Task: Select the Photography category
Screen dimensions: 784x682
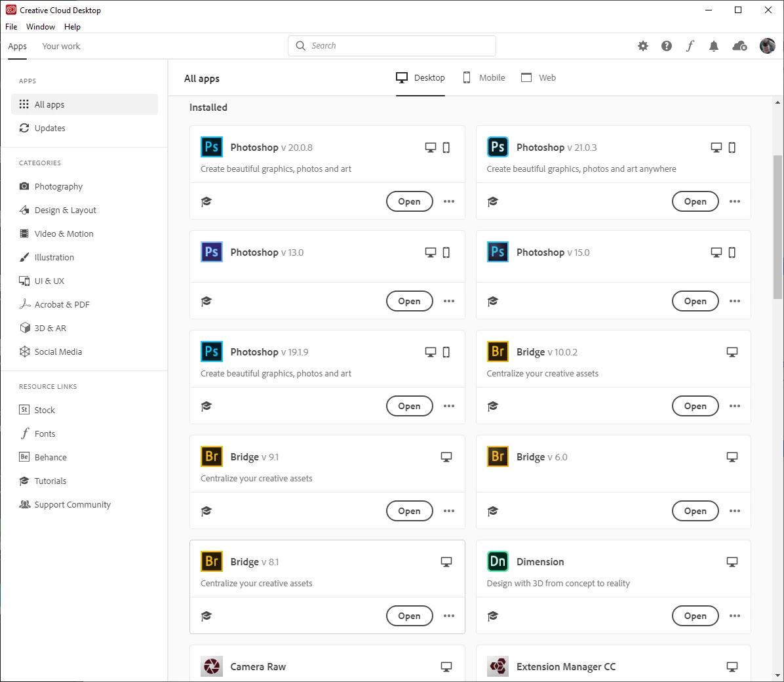Action: click(85, 187)
